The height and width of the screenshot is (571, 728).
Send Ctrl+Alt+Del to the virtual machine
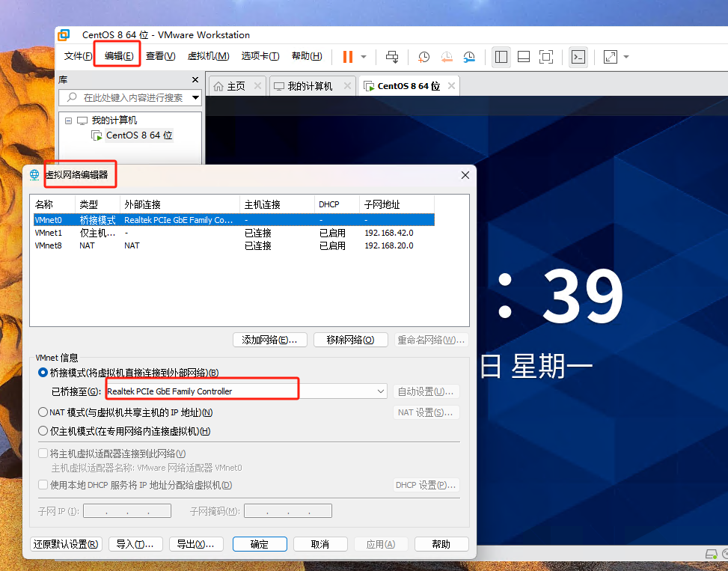pos(392,57)
